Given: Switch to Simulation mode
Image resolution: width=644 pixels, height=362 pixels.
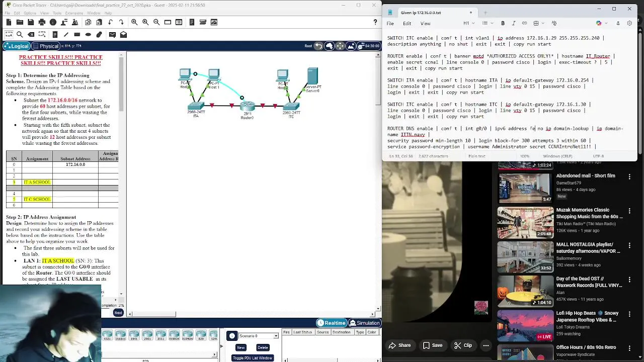Looking at the screenshot, I should click(x=364, y=323).
